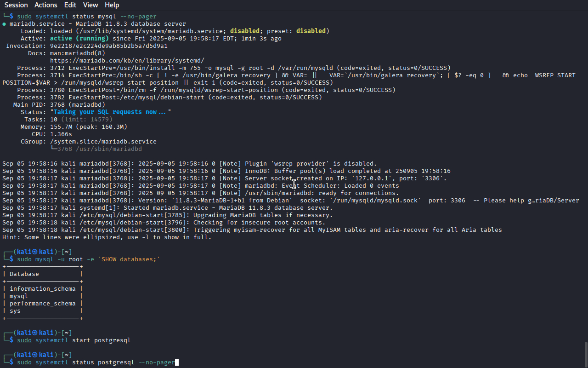The width and height of the screenshot is (588, 368).
Task: Click the 'information_schema' database row
Action: 43,289
